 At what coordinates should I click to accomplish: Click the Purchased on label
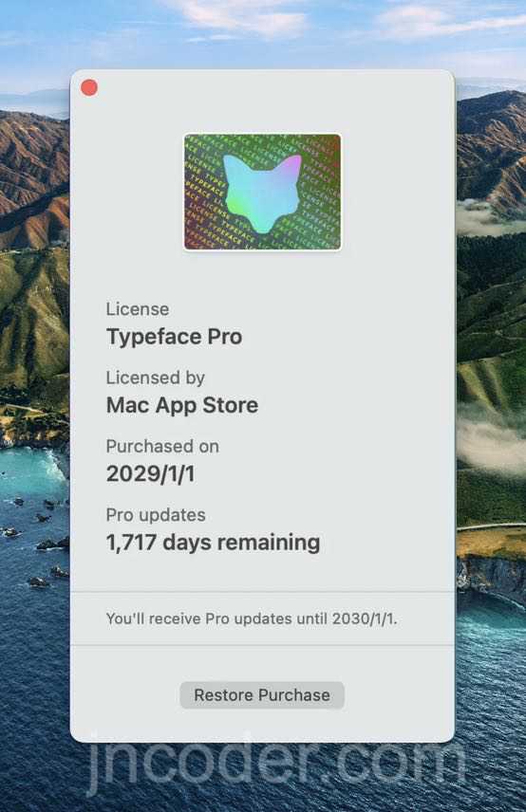point(162,447)
